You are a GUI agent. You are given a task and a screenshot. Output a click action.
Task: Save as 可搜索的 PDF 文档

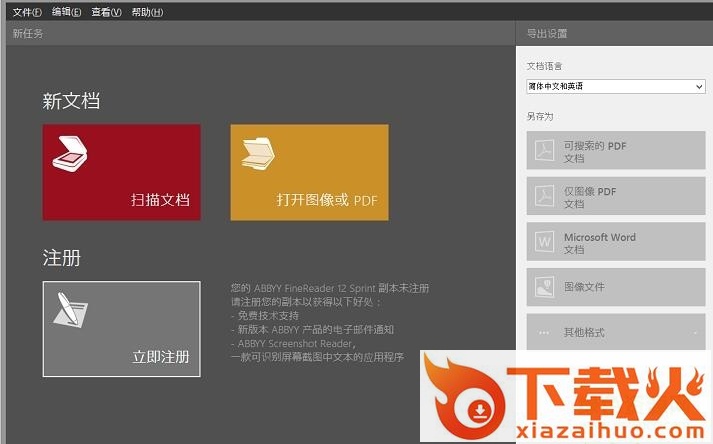[616, 150]
